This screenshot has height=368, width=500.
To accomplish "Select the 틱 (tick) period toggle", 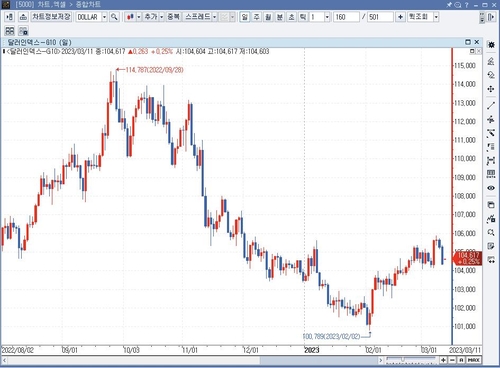I will (303, 17).
